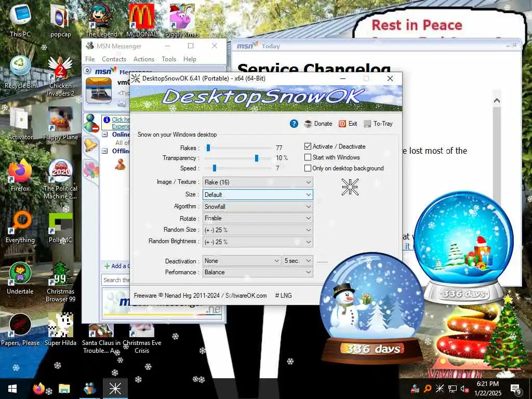Image resolution: width=532 pixels, height=399 pixels.
Task: Open File Explorer from the taskbar
Action: pos(64,389)
